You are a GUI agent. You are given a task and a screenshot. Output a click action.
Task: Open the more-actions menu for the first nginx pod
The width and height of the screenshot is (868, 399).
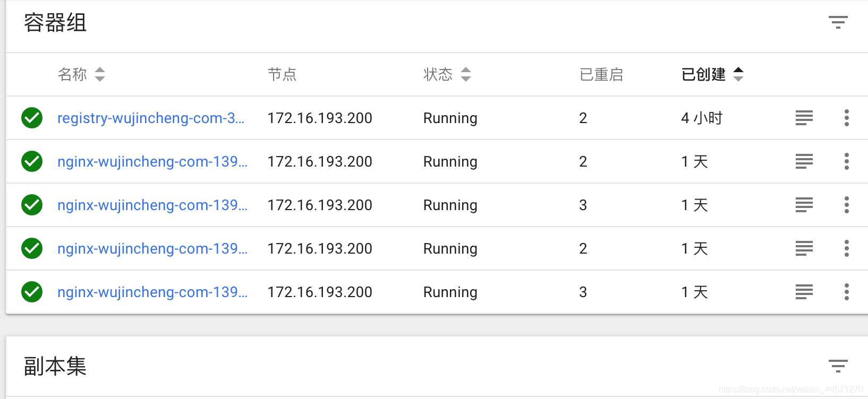coord(847,161)
